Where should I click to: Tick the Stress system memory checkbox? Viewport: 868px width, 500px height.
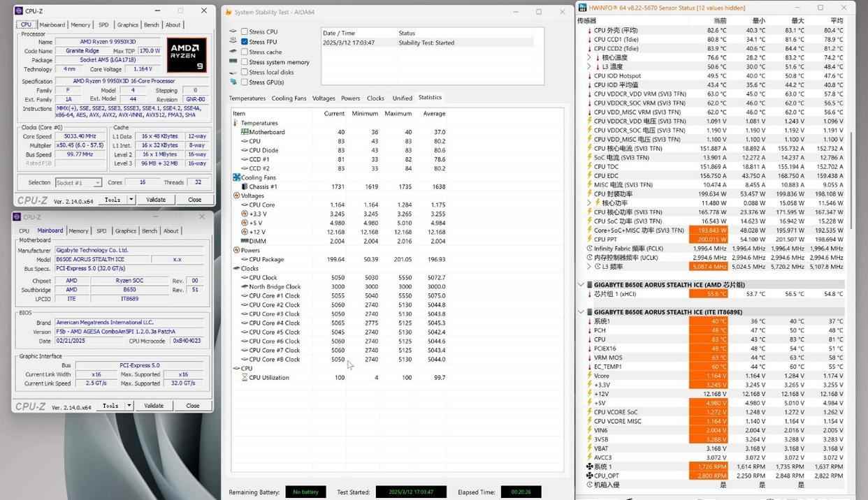pyautogui.click(x=245, y=61)
